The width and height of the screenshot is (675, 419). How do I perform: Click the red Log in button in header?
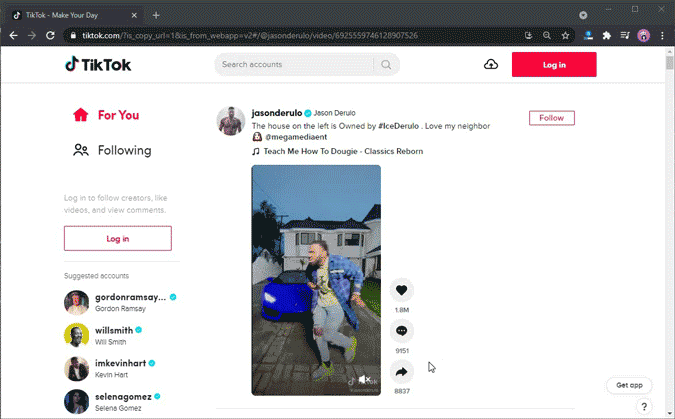(x=554, y=65)
